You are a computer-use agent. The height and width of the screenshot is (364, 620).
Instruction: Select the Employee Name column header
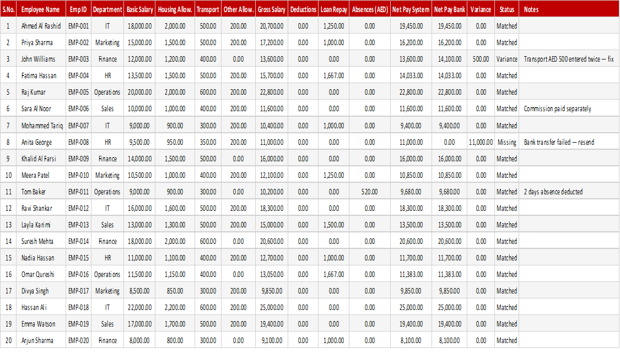(40, 9)
